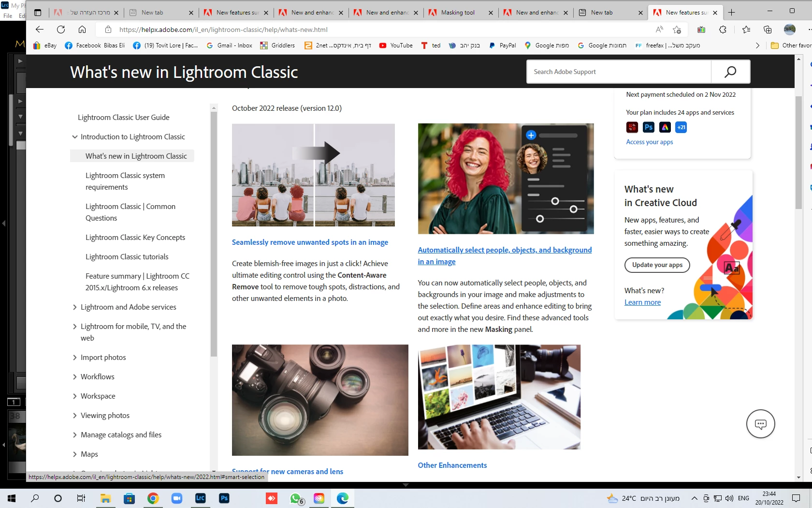Open the browser extensions puzzle icon
This screenshot has height=508, width=812.
point(723,30)
